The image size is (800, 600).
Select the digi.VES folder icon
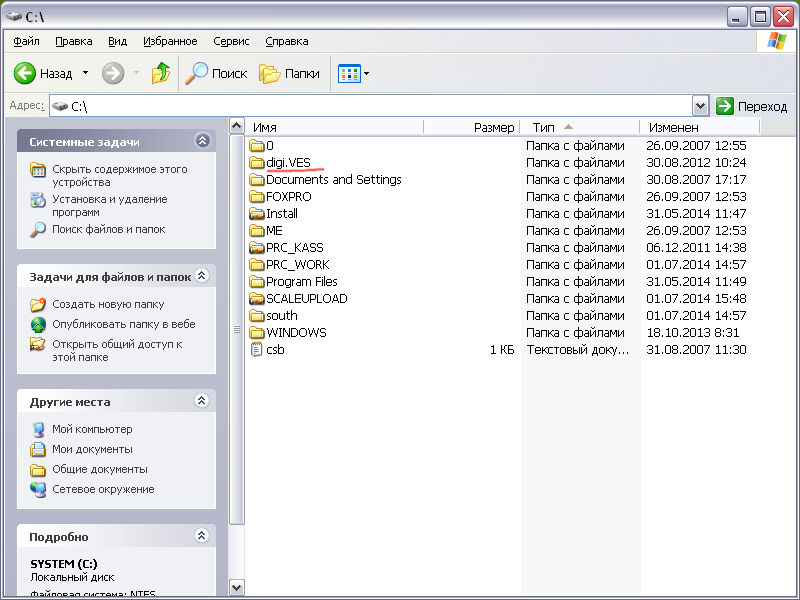257,163
